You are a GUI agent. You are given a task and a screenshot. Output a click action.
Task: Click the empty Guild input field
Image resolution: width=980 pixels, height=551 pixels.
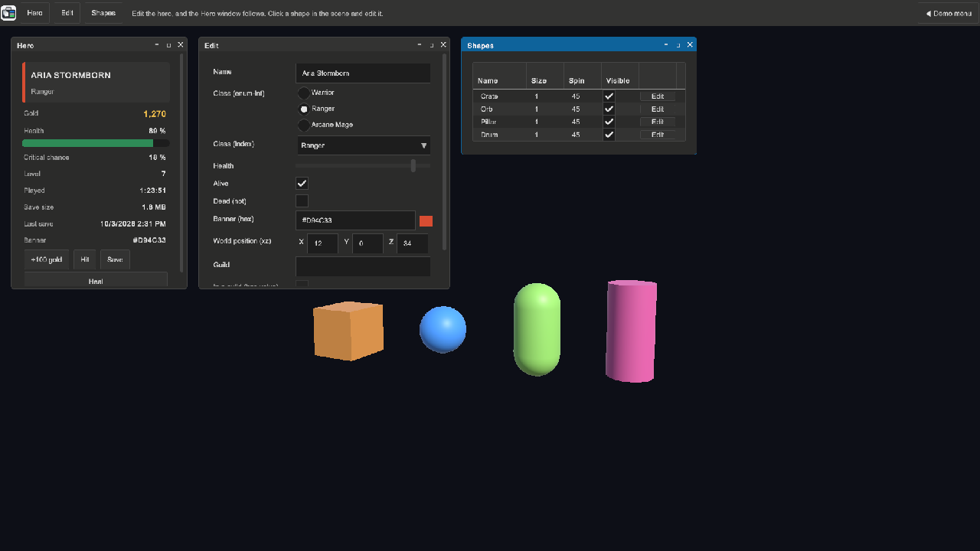[363, 266]
